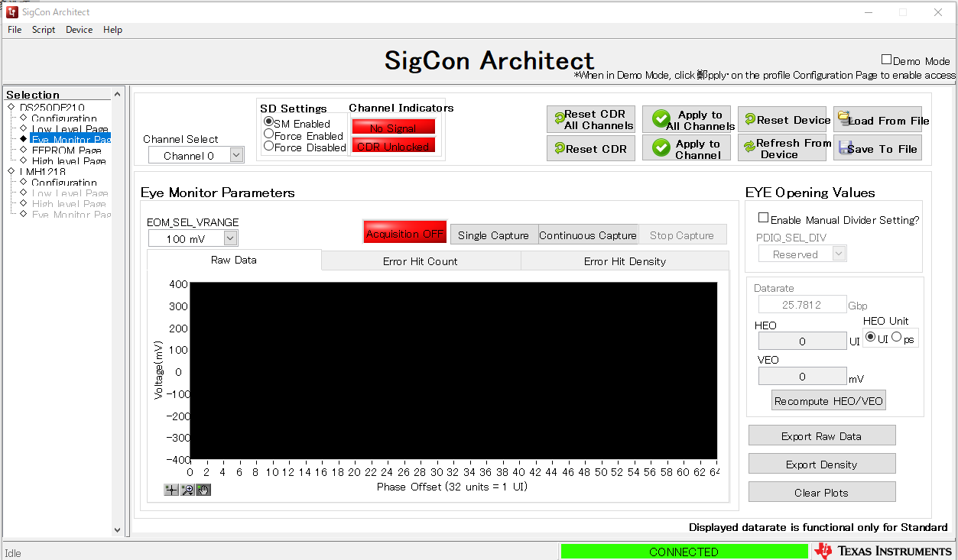958x560 pixels.
Task: Click the DS250DF210 device tree node
Action: [x=52, y=108]
